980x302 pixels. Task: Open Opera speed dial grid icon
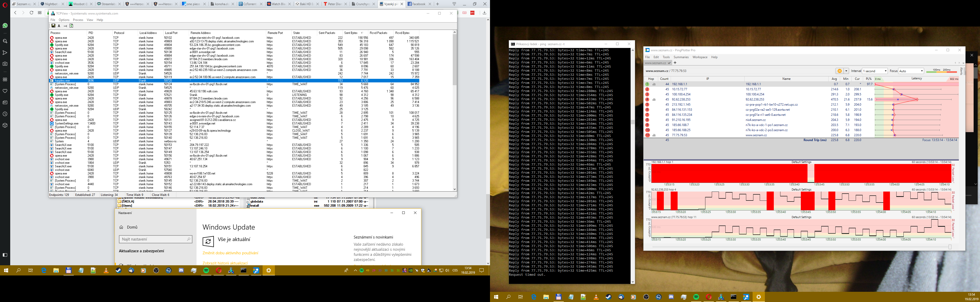(x=40, y=13)
